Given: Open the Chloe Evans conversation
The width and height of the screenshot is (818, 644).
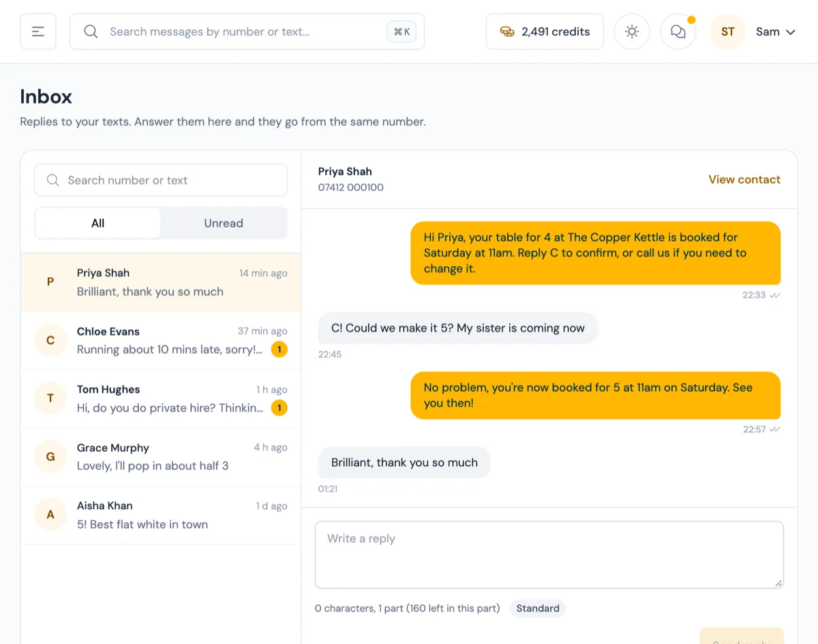Looking at the screenshot, I should pyautogui.click(x=161, y=341).
